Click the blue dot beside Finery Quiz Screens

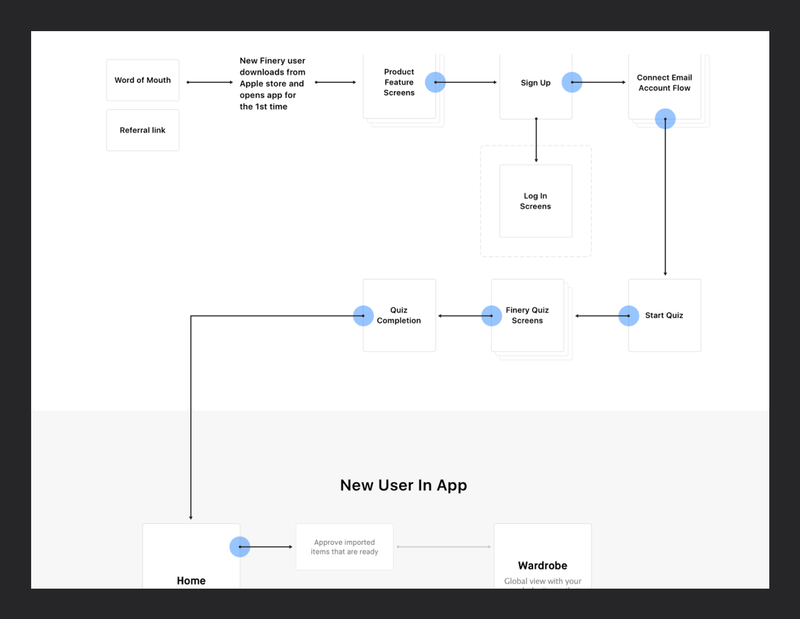click(x=491, y=315)
